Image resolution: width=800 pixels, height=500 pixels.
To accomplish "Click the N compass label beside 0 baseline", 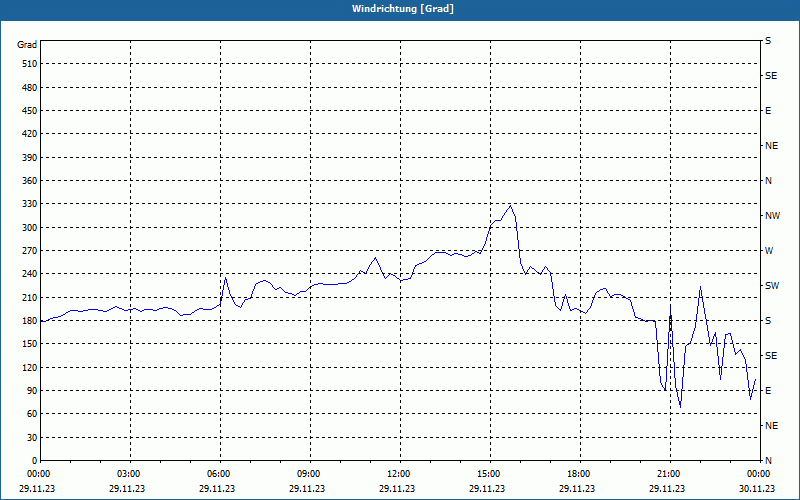I will click(768, 461).
